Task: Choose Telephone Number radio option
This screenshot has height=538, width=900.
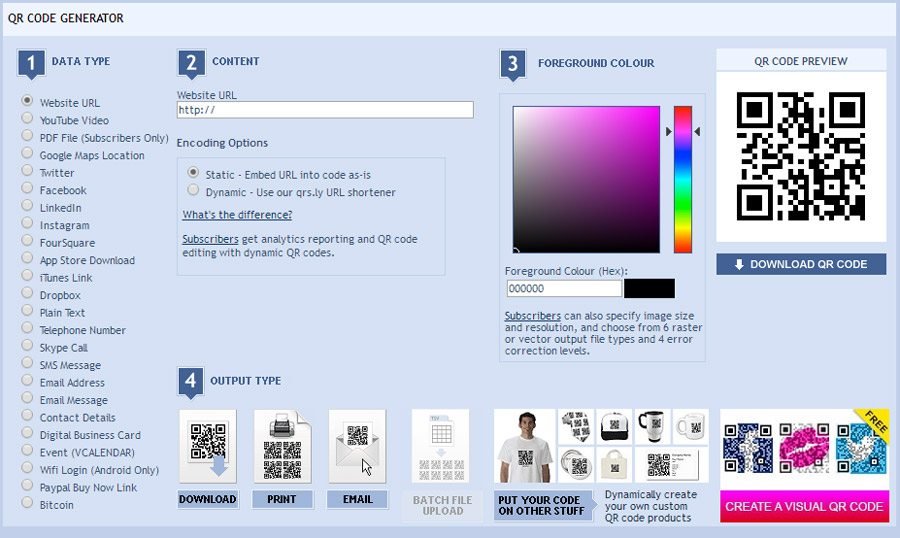Action: (x=27, y=328)
